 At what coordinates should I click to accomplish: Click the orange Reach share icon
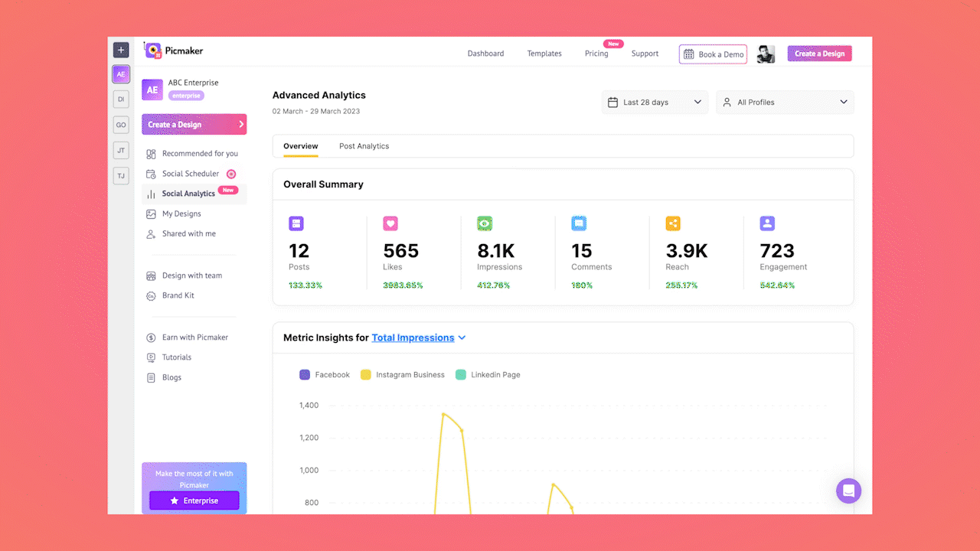(673, 223)
